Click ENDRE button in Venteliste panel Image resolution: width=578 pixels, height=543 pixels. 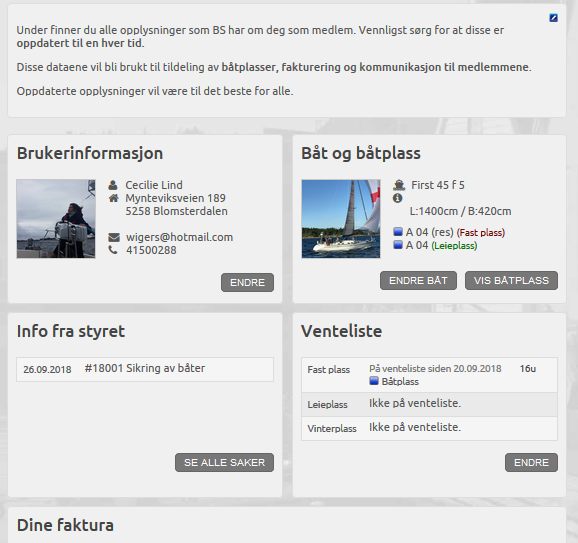point(531,462)
